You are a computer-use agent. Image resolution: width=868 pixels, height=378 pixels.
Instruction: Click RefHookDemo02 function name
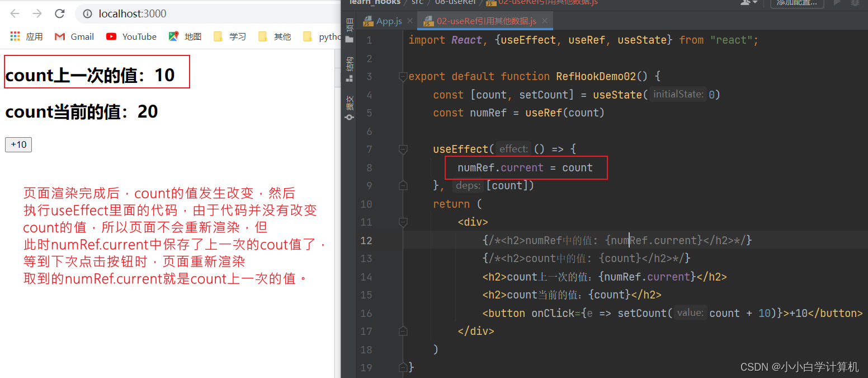[x=596, y=77]
